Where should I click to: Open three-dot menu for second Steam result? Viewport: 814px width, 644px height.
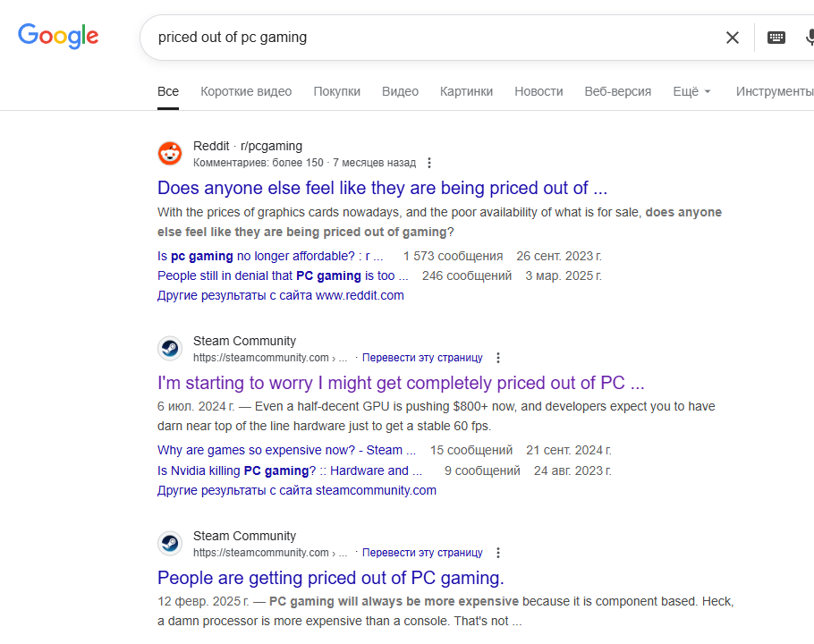498,553
